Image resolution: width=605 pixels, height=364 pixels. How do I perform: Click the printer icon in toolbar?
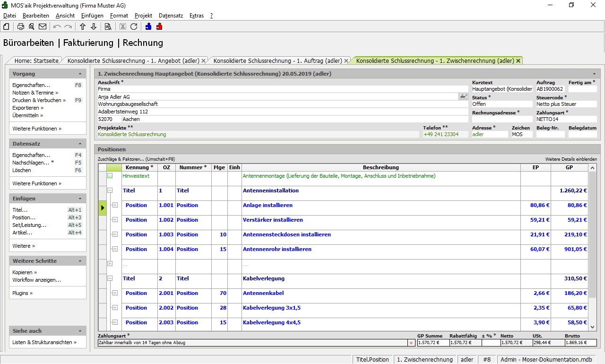[x=21, y=26]
